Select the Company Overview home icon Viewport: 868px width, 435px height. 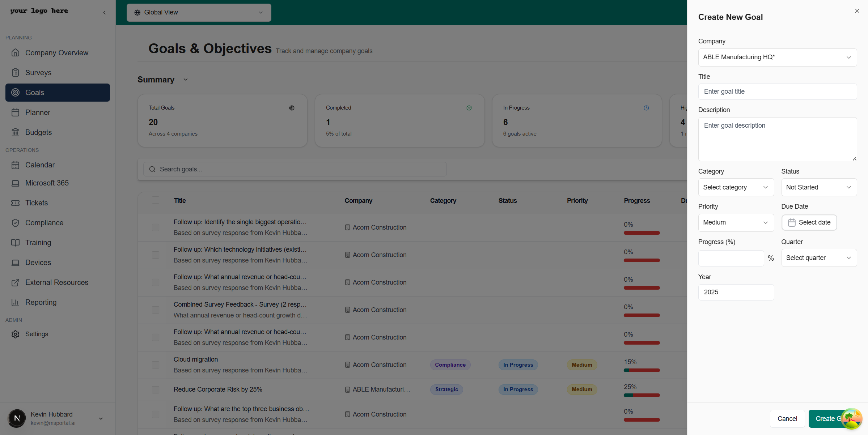16,53
